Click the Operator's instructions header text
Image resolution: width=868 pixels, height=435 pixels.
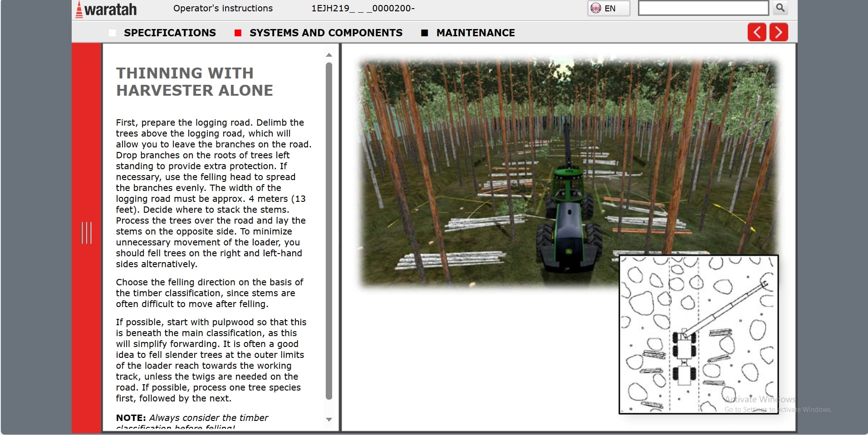tap(223, 8)
